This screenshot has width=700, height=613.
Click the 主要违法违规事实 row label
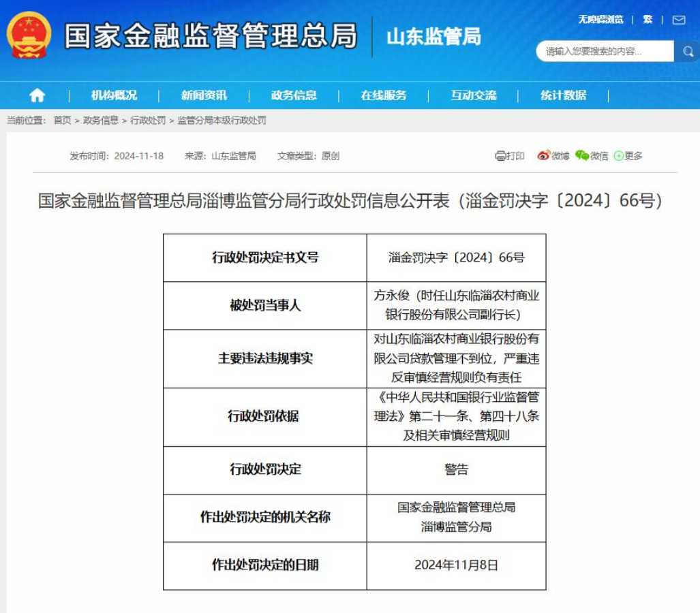point(265,359)
